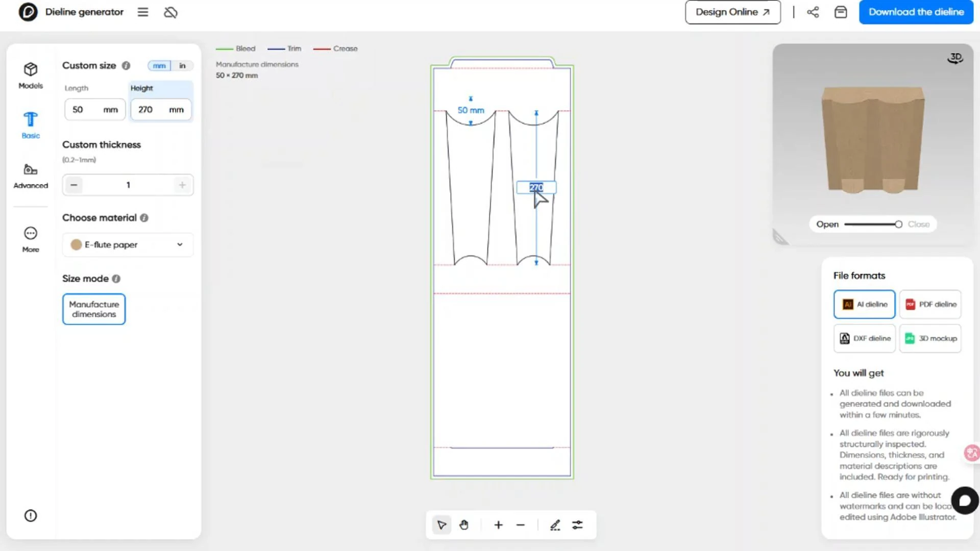Click the zoom out minus icon

521,525
